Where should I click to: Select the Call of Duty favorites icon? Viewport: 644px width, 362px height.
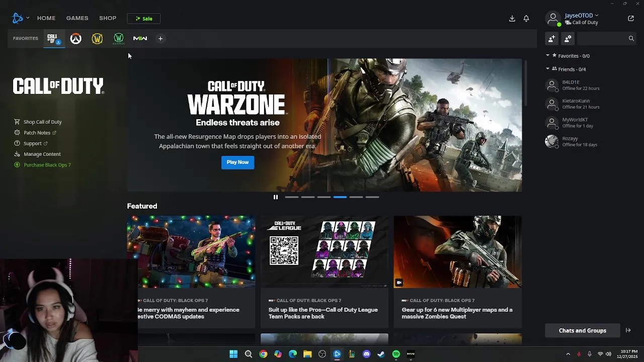coord(53,39)
